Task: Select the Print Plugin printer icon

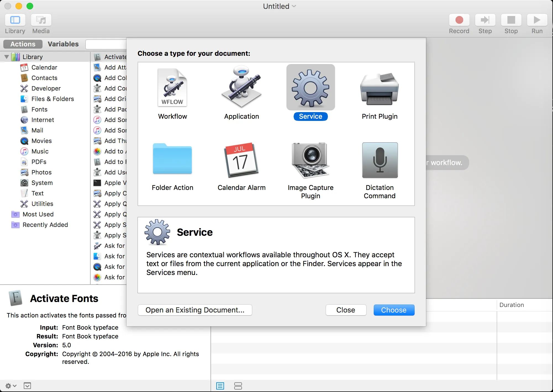Action: [380, 88]
